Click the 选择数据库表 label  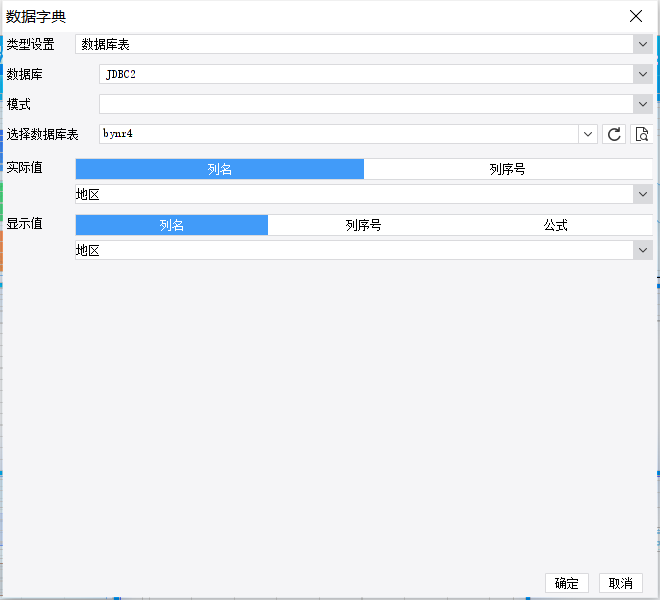[x=43, y=134]
